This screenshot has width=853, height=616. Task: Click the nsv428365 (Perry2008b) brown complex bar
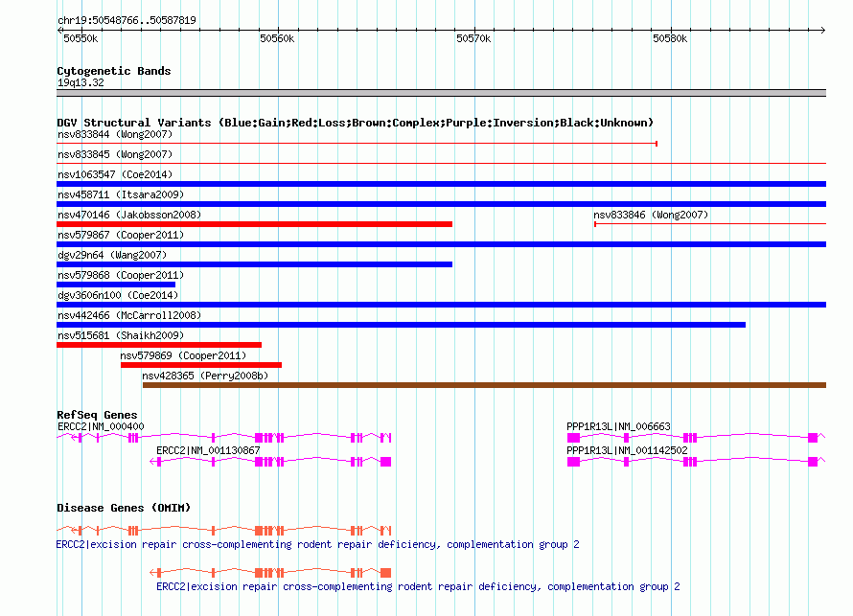pos(484,385)
